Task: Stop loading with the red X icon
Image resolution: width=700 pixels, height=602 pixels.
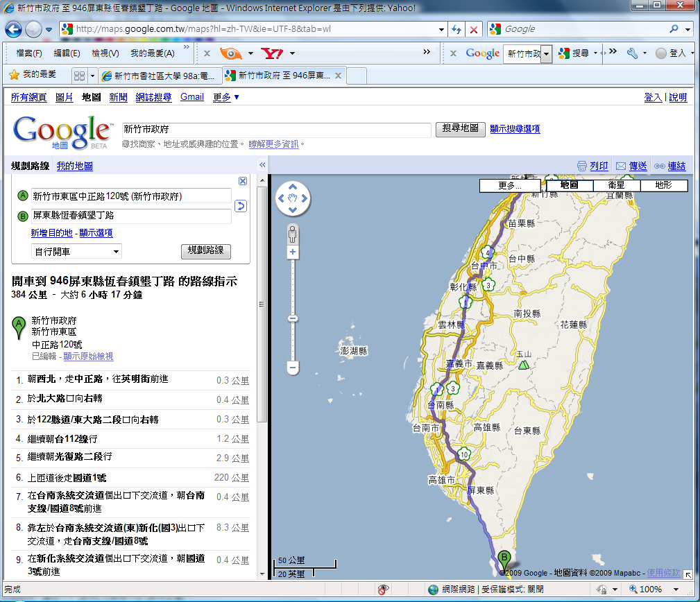Action: tap(474, 29)
